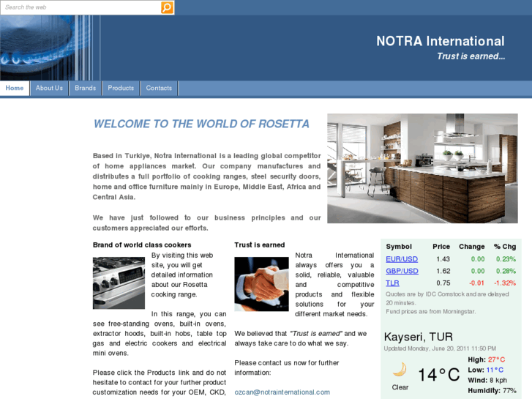The width and height of the screenshot is (532, 399).
Task: Focus the Search the web field
Action: coord(80,7)
